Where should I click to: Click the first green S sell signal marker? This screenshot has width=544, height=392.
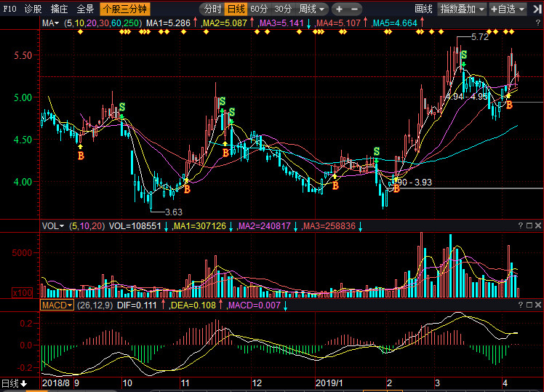122,107
